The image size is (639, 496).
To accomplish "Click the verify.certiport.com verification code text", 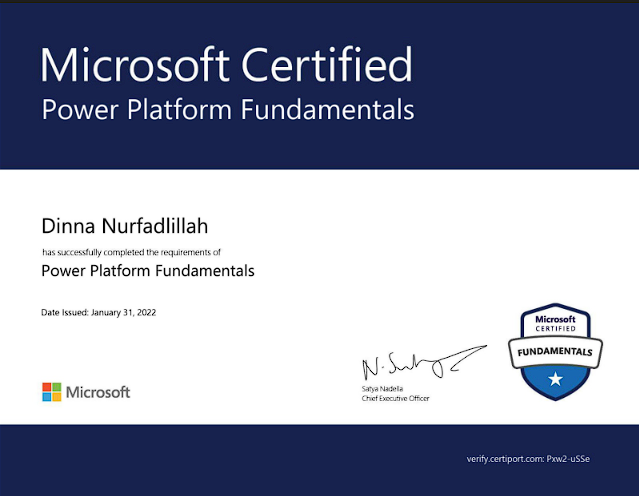I will (528, 459).
